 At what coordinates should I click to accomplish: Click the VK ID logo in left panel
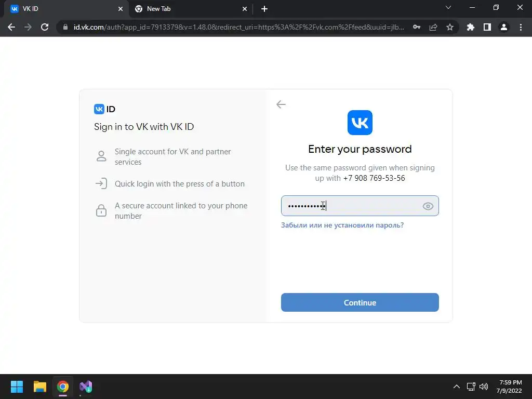pos(104,109)
